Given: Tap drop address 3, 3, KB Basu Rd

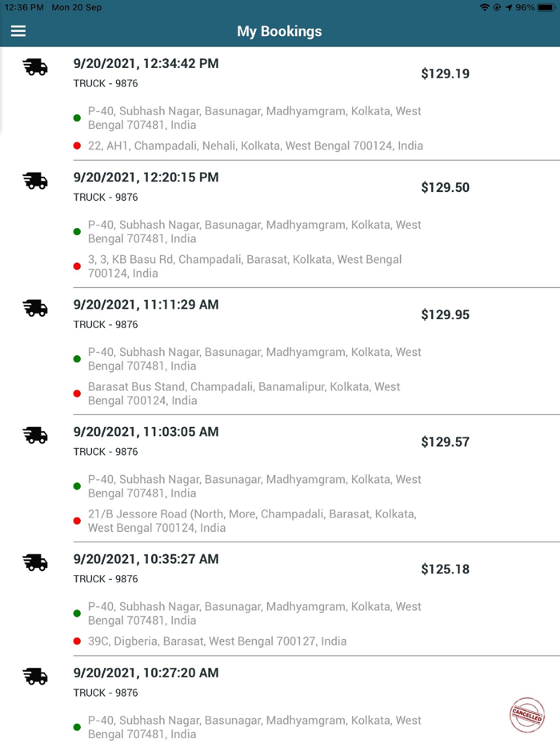Looking at the screenshot, I should [x=244, y=266].
